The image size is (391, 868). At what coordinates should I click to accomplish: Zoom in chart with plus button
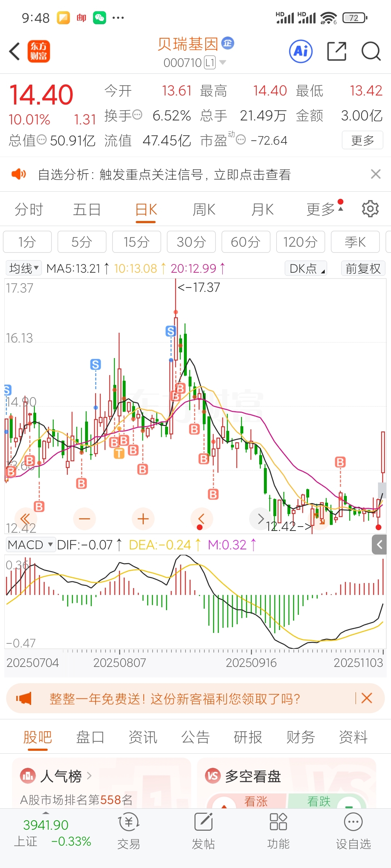143,519
